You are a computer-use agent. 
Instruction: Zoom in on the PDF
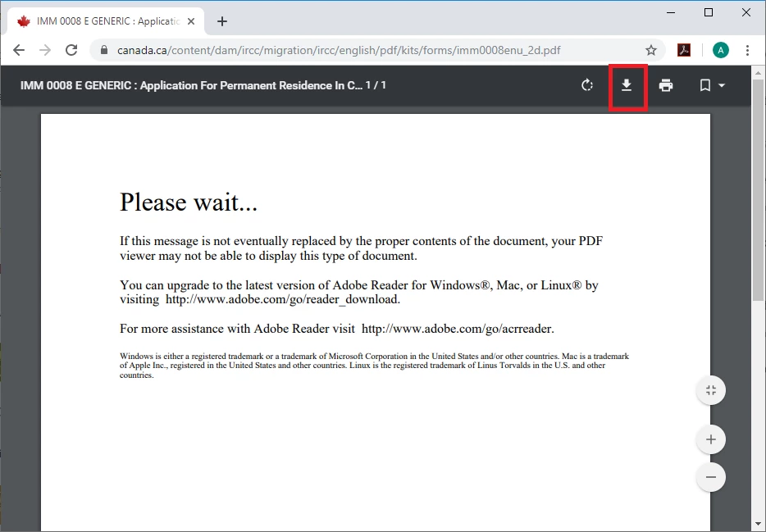click(711, 439)
